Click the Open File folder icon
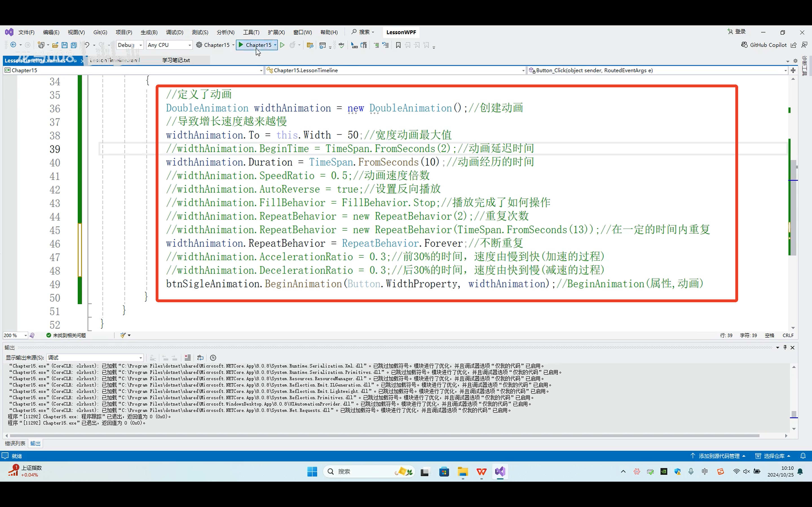Viewport: 812px width, 507px height. [x=55, y=45]
